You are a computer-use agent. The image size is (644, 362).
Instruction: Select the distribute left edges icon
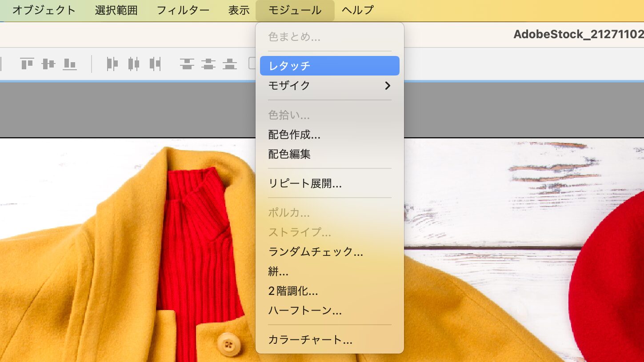click(x=112, y=64)
